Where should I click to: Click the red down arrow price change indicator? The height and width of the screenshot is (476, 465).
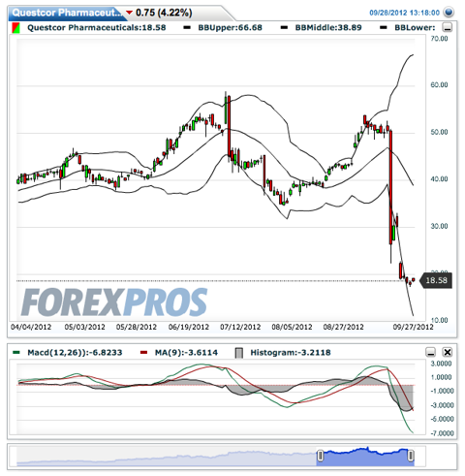click(x=130, y=13)
